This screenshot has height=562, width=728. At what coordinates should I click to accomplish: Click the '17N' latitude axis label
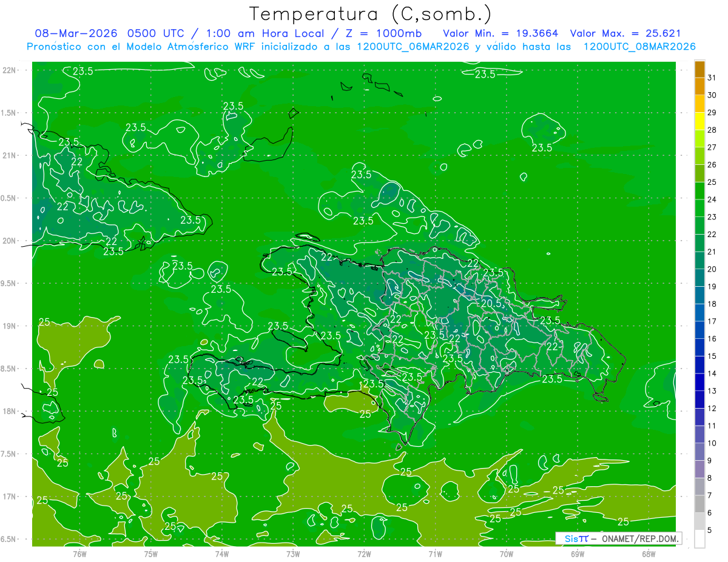(x=8, y=497)
